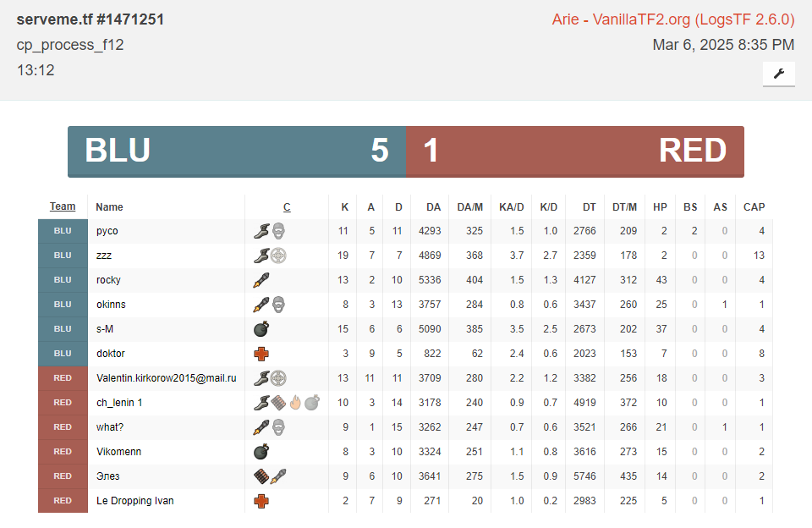Click doktor's Medic cross class icon

coord(261,354)
